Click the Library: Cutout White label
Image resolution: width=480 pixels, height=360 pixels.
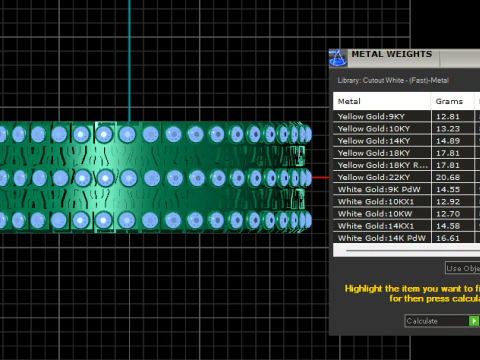(393, 80)
